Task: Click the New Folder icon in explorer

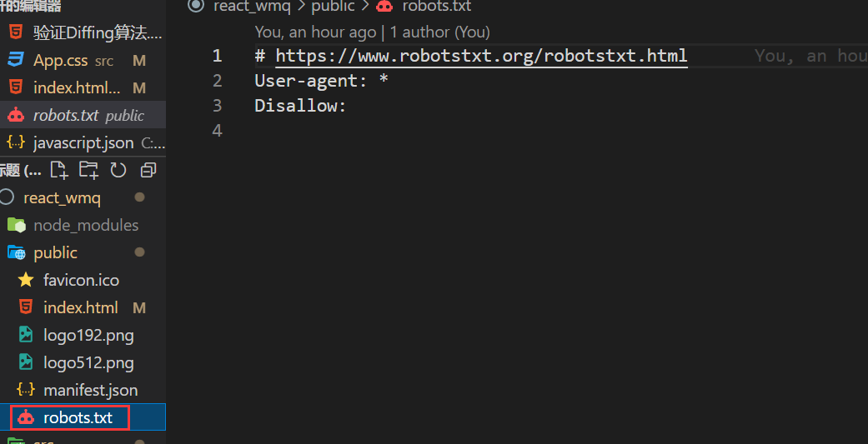Action: (x=88, y=171)
